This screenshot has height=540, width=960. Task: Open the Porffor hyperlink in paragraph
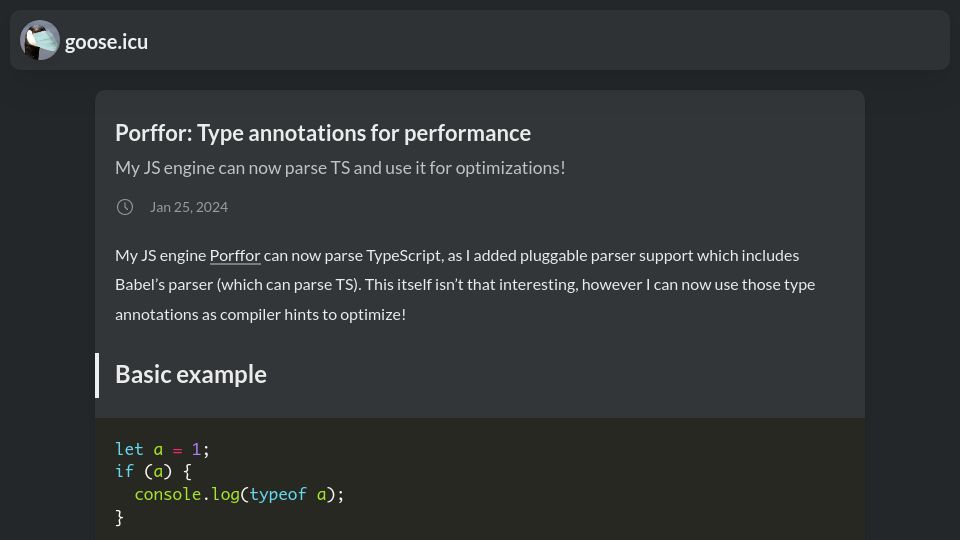(x=235, y=255)
